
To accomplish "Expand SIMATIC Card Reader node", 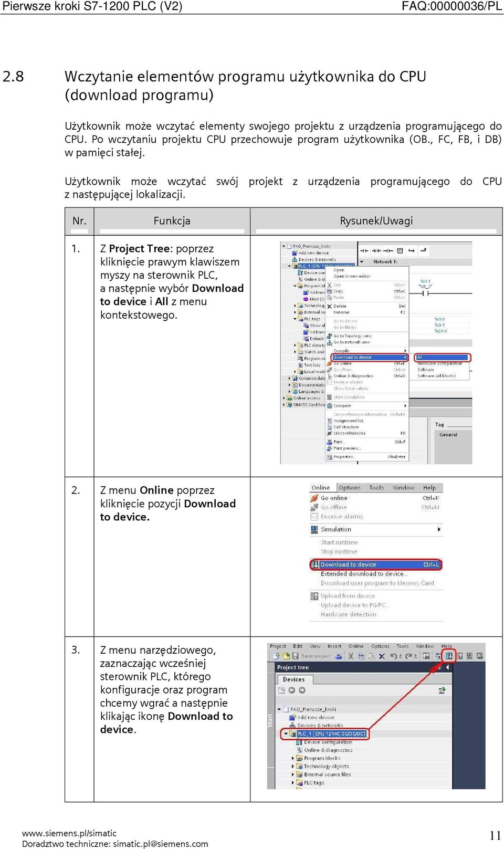I will click(284, 404).
